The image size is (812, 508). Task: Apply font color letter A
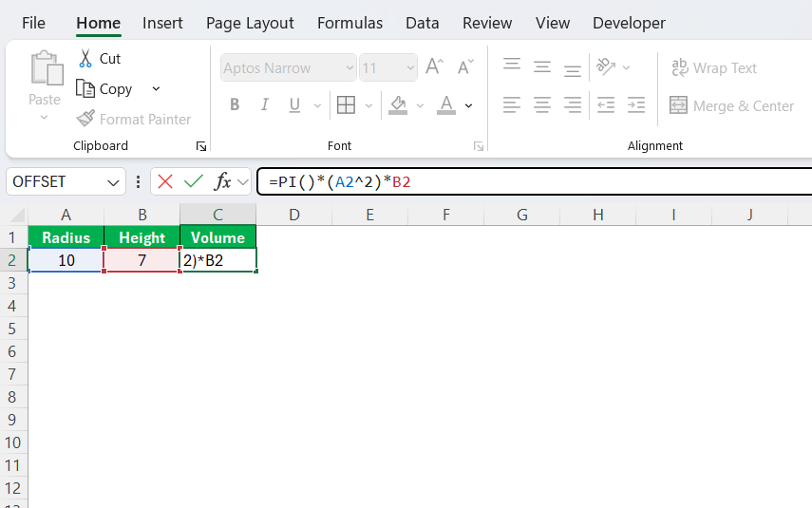tap(446, 105)
